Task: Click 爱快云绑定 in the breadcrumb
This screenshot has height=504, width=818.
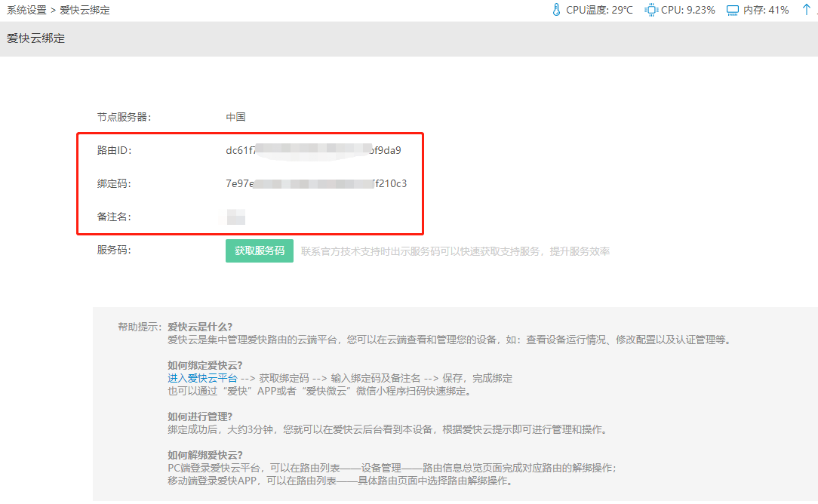Action: coord(85,10)
